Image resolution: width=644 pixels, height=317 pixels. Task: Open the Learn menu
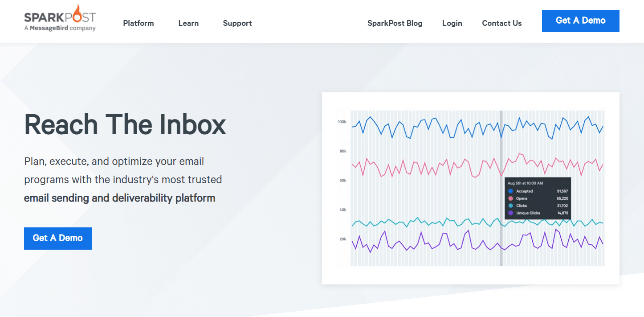coord(188,23)
